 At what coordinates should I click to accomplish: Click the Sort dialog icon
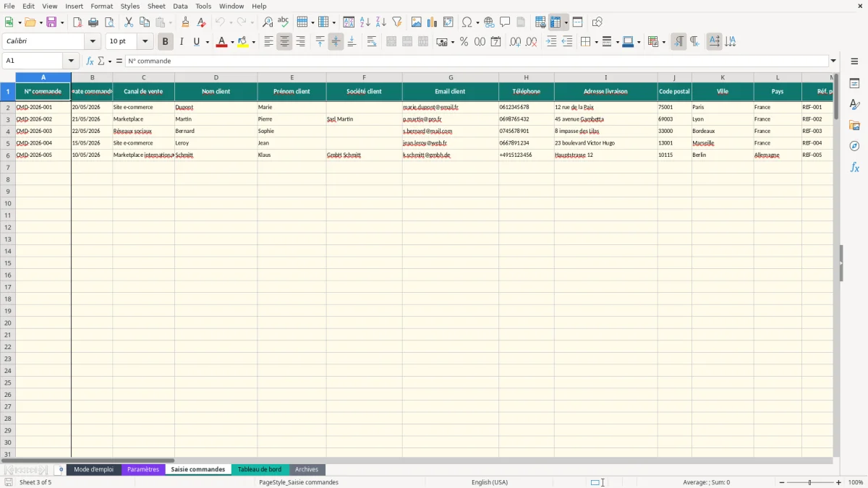point(349,22)
